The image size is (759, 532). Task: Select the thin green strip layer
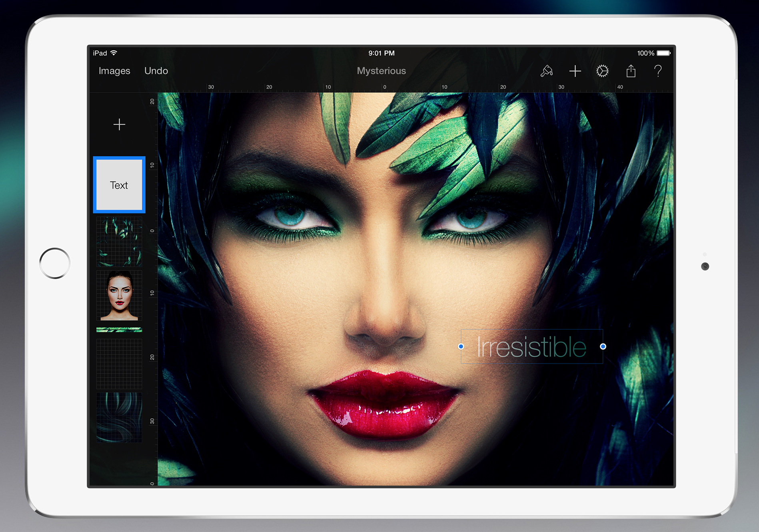point(119,330)
